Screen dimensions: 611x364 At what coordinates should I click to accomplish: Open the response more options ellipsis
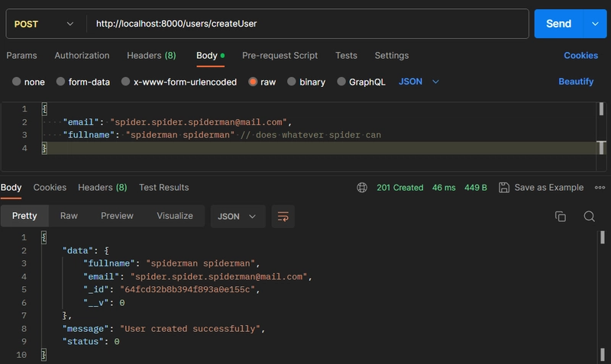pyautogui.click(x=600, y=188)
